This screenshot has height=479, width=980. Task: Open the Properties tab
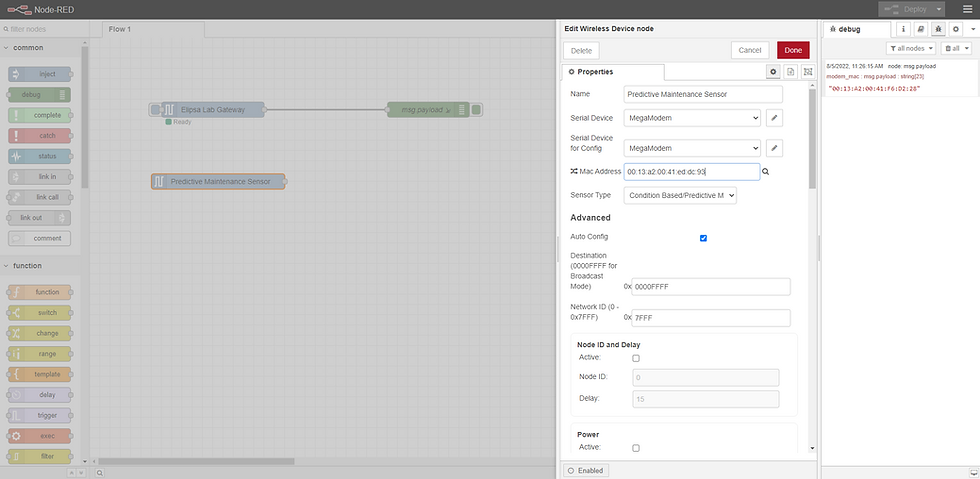pyautogui.click(x=612, y=72)
